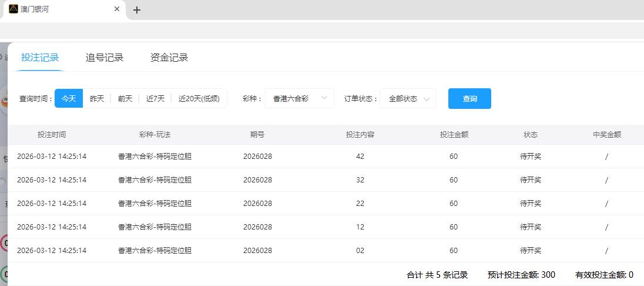Pick the 近20天(低频) time range
Image resolution: width=644 pixels, height=286 pixels.
[x=199, y=99]
